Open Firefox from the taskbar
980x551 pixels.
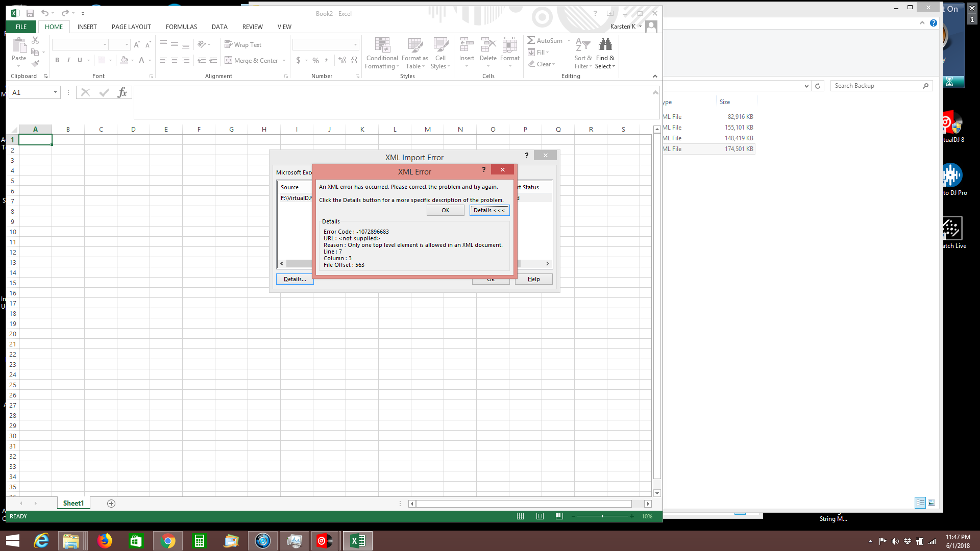(105, 540)
